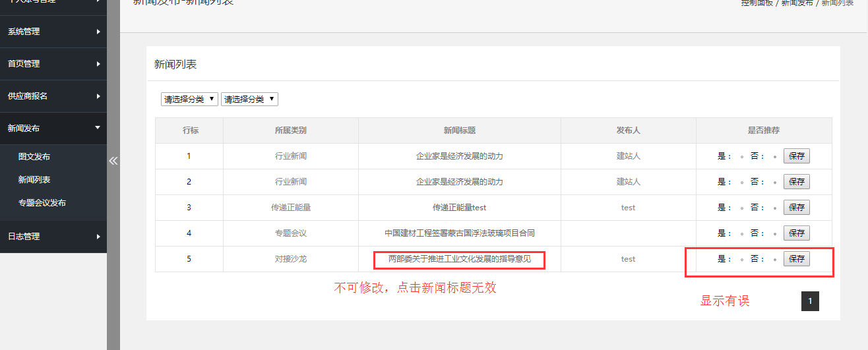Click 保存 in row 2
This screenshot has height=350, width=868.
[797, 182]
